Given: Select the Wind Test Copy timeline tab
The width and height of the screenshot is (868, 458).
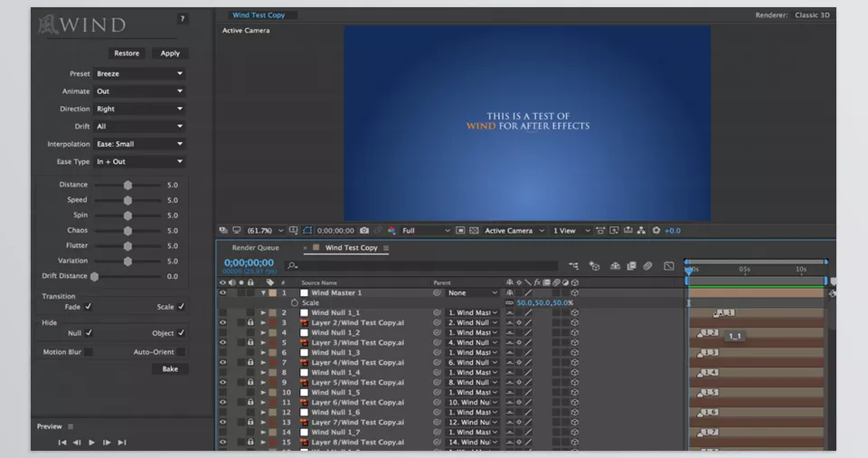Looking at the screenshot, I should [351, 248].
